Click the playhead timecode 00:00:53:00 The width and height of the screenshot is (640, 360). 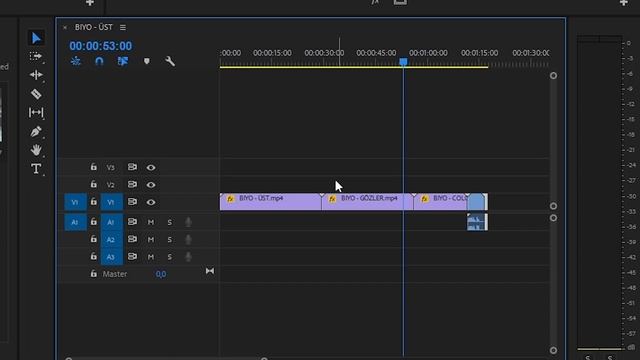click(100, 46)
